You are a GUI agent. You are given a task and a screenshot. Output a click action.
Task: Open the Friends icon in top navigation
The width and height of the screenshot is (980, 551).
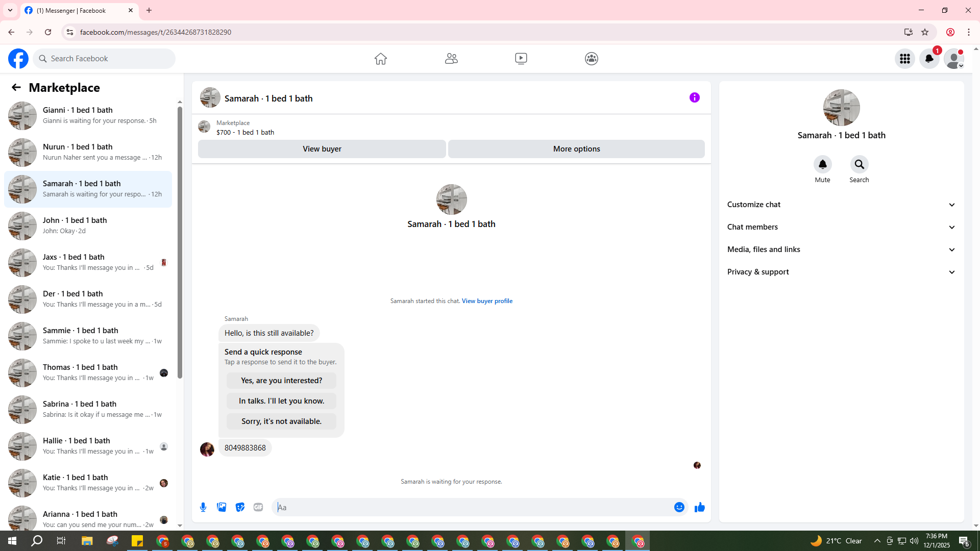pyautogui.click(x=451, y=59)
